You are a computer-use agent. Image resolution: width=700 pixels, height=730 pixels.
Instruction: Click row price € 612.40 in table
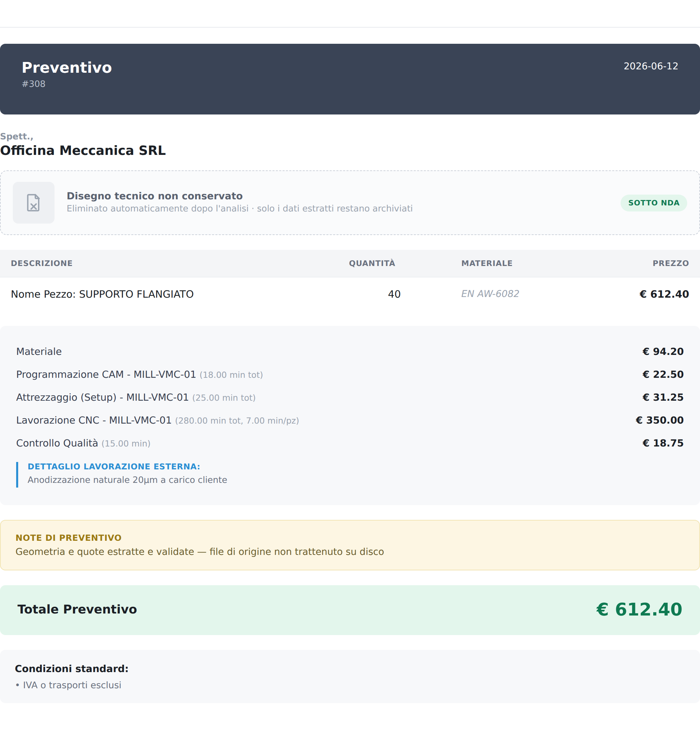coord(664,294)
